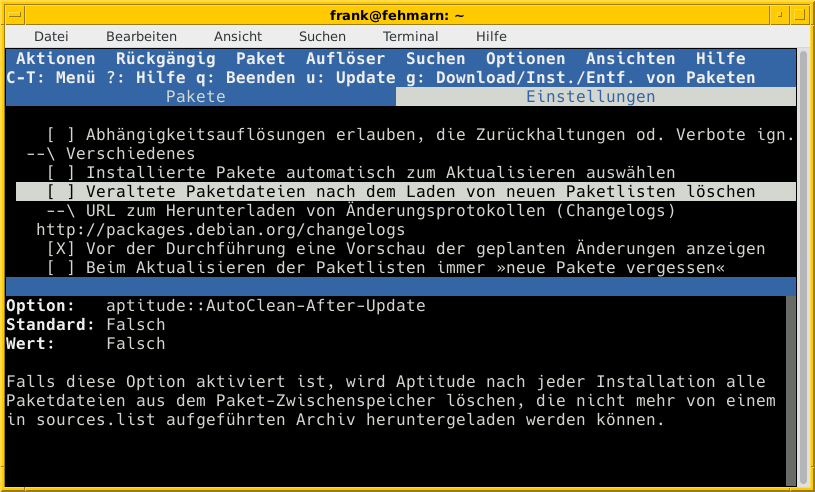The image size is (815, 492).
Task: Click the title bar text frank@fehmarn: ~
Action: (x=397, y=16)
